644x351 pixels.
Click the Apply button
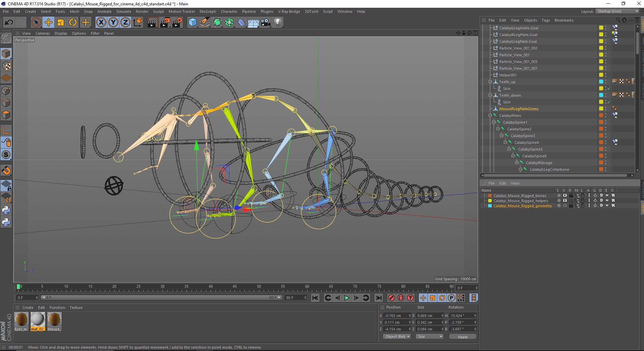click(463, 337)
